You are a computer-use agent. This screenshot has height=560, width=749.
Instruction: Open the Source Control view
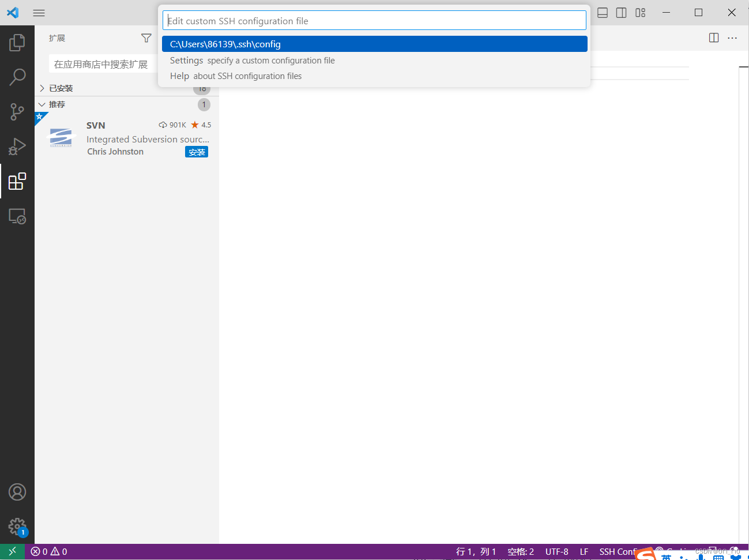17,112
